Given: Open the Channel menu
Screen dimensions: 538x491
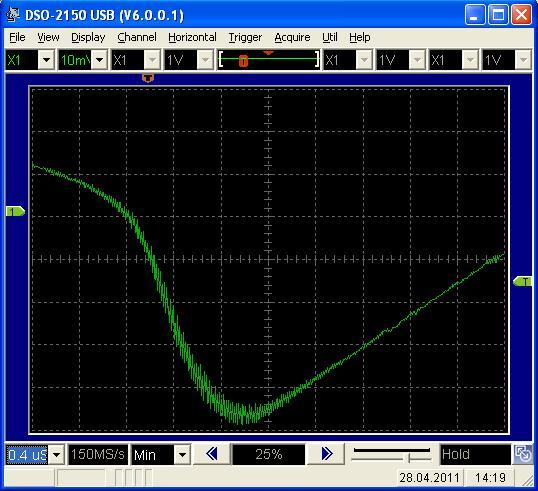Looking at the screenshot, I should click(x=137, y=37).
